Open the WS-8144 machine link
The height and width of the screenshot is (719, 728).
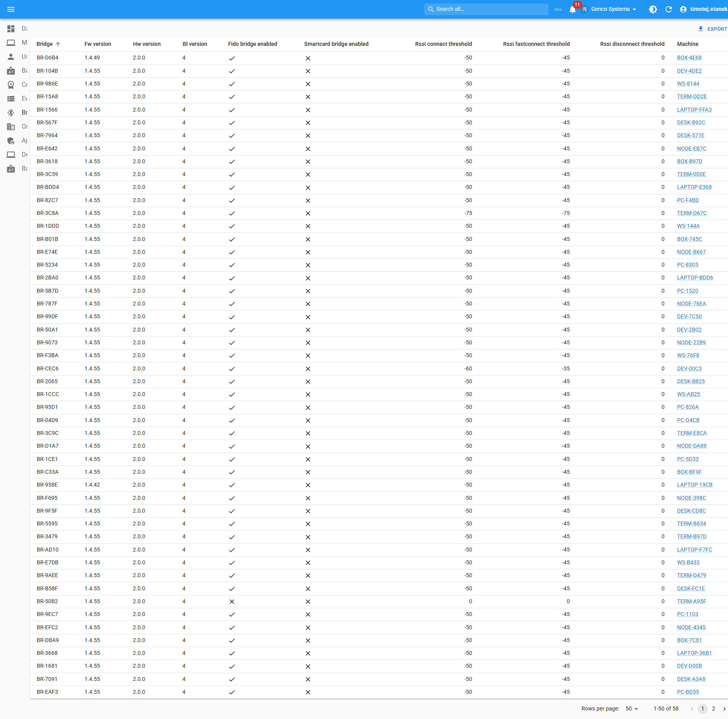pyautogui.click(x=688, y=84)
